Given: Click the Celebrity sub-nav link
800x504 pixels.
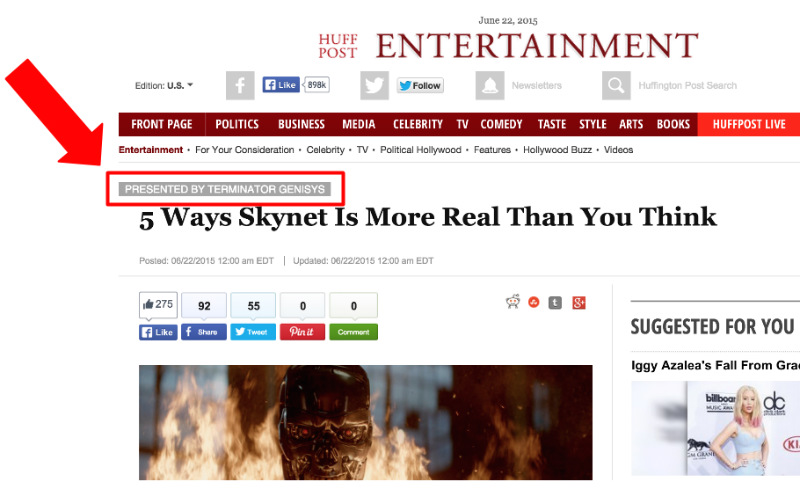Looking at the screenshot, I should tap(326, 149).
